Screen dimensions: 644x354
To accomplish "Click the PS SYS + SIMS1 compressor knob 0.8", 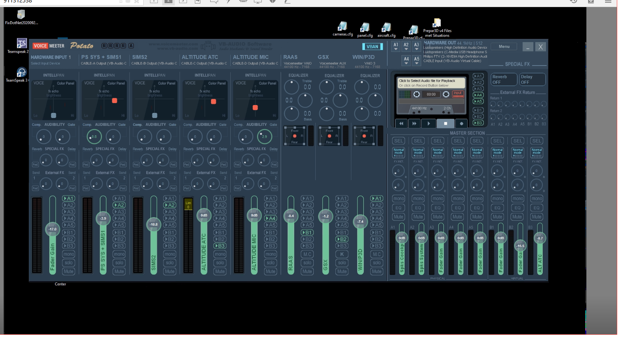I will pyautogui.click(x=94, y=136).
